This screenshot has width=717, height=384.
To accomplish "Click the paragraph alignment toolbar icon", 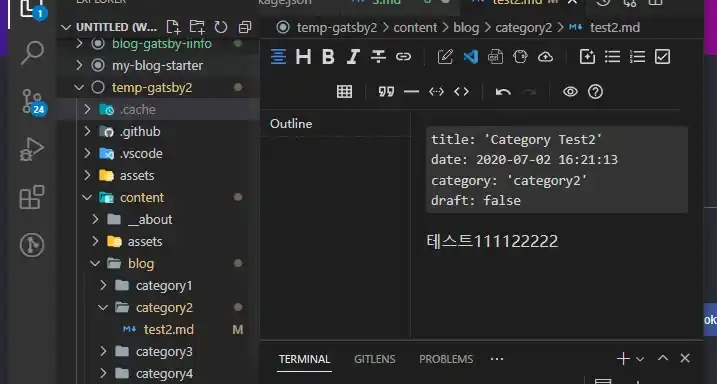I will [278, 57].
